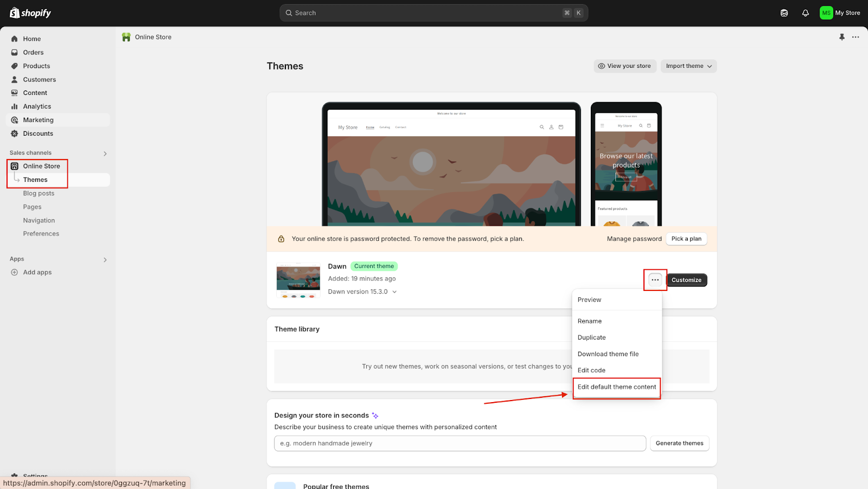
Task: Click the Theme library heading
Action: 297,329
